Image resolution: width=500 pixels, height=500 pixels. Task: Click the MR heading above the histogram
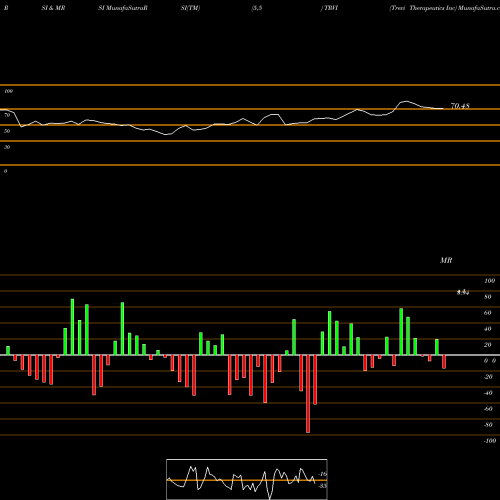point(446,260)
